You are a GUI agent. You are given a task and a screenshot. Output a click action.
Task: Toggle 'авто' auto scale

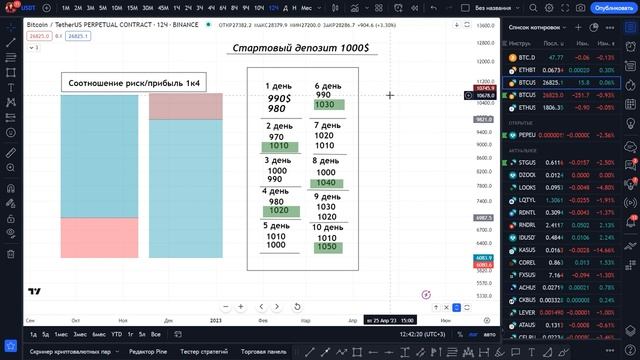point(489,334)
